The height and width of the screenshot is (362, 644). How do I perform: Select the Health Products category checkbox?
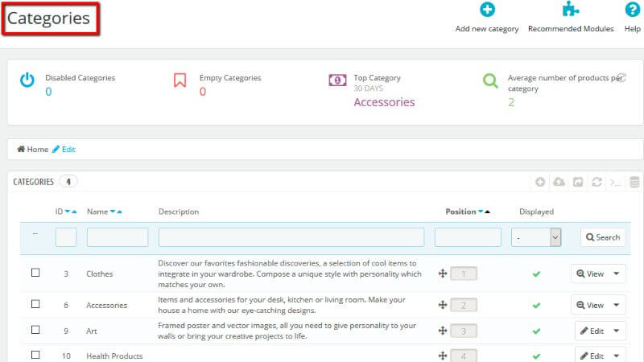(x=35, y=355)
